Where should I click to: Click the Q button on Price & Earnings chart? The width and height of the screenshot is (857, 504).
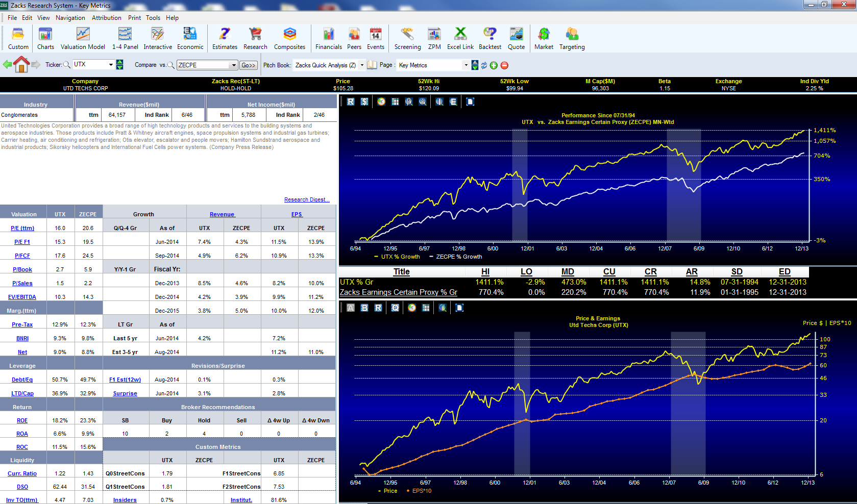395,308
